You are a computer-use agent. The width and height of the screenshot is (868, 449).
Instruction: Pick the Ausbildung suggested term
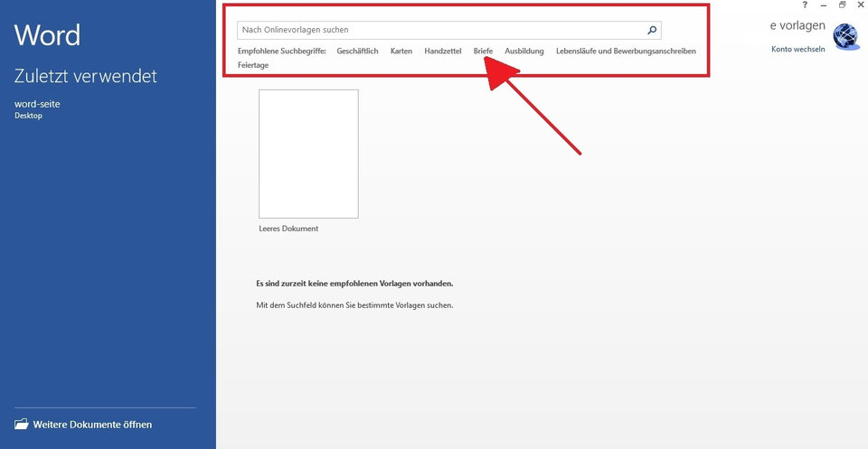[x=524, y=51]
